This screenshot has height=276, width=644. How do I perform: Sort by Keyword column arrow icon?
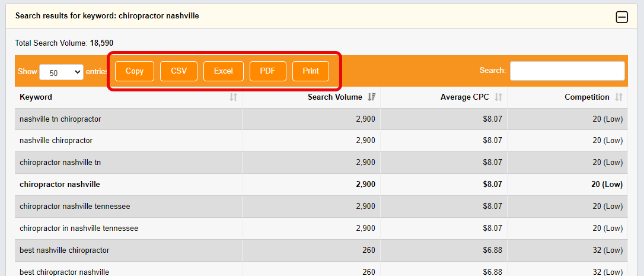[233, 97]
